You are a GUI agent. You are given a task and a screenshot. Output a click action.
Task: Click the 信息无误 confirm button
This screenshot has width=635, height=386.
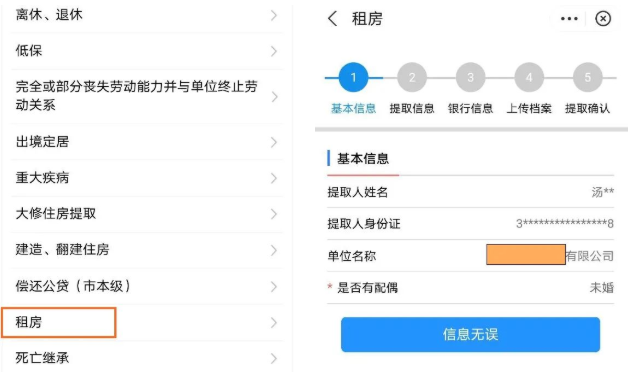pyautogui.click(x=470, y=335)
